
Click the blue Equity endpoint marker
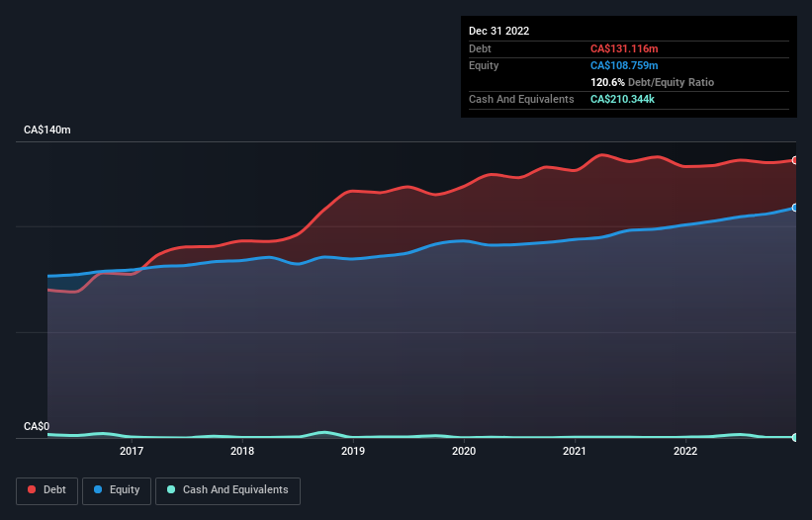coord(795,208)
